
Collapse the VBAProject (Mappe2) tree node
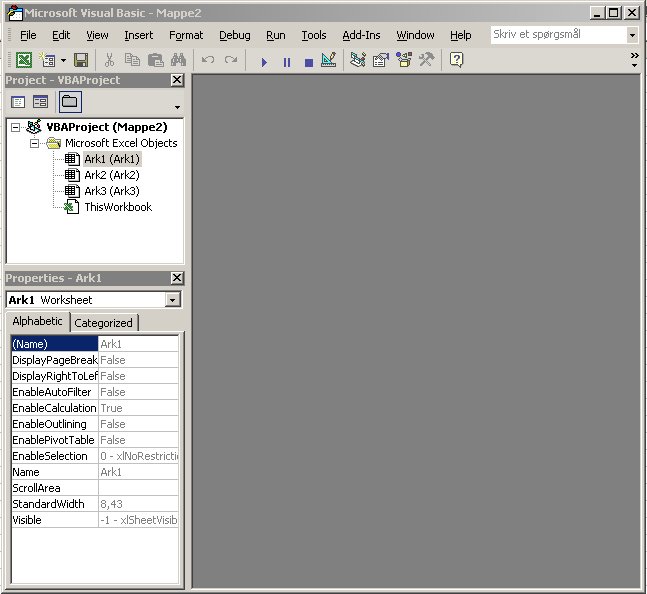pos(16,127)
